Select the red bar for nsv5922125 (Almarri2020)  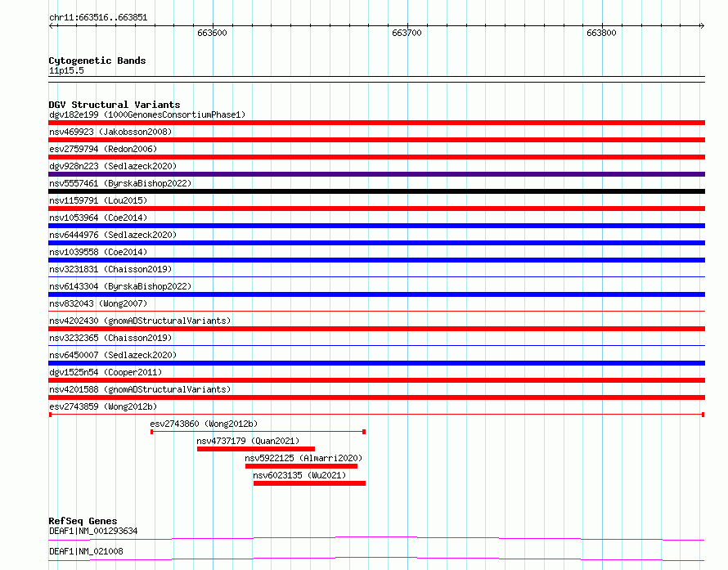pos(301,466)
